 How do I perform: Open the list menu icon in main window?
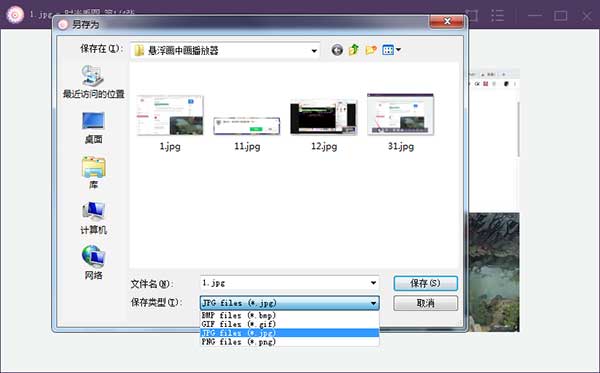tap(497, 16)
